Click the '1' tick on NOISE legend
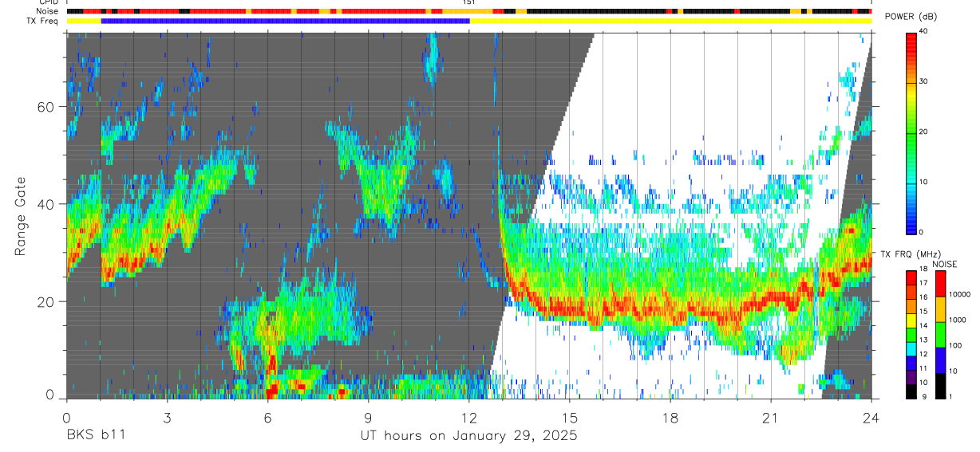 (x=950, y=397)
